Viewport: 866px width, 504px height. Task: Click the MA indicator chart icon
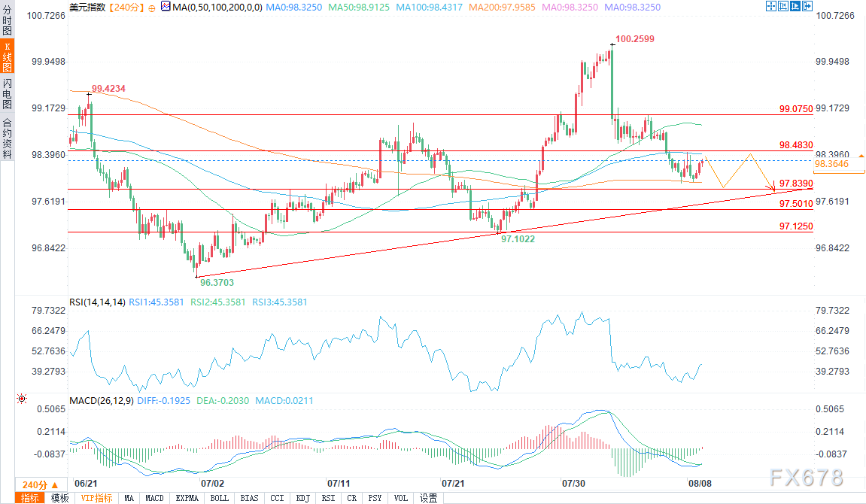click(164, 7)
